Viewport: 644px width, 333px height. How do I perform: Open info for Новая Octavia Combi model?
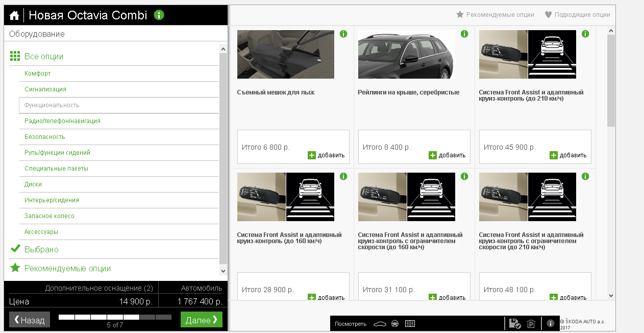pyautogui.click(x=159, y=15)
